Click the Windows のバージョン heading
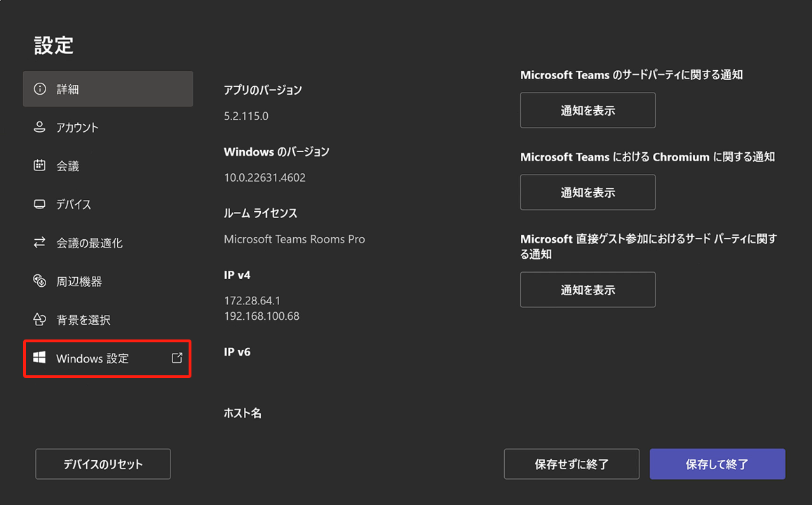The height and width of the screenshot is (505, 812). tap(276, 151)
